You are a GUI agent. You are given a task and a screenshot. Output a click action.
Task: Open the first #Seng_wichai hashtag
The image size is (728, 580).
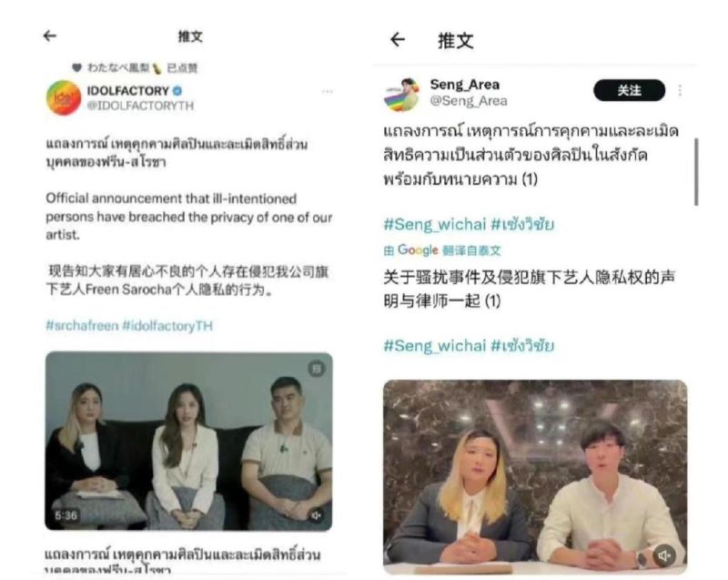point(435,225)
